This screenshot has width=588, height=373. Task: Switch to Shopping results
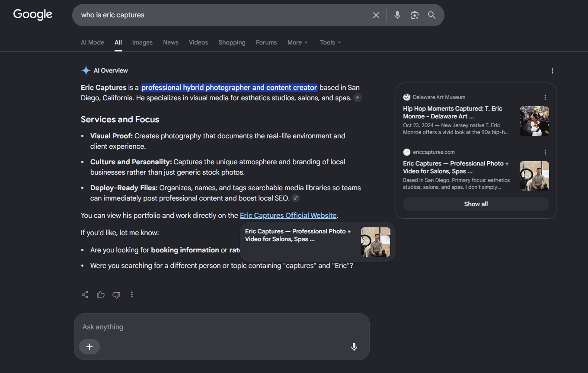(232, 42)
